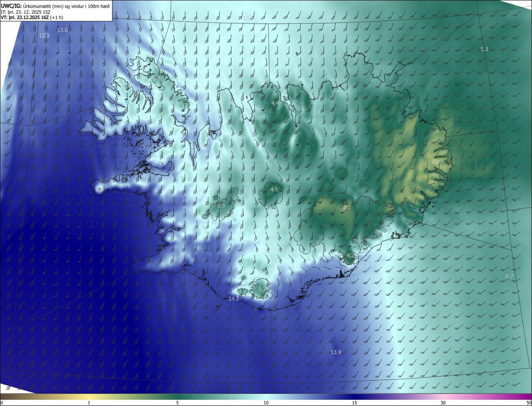The image size is (532, 406).
Task: Click the color scale at tick 30
Action: pos(443,403)
